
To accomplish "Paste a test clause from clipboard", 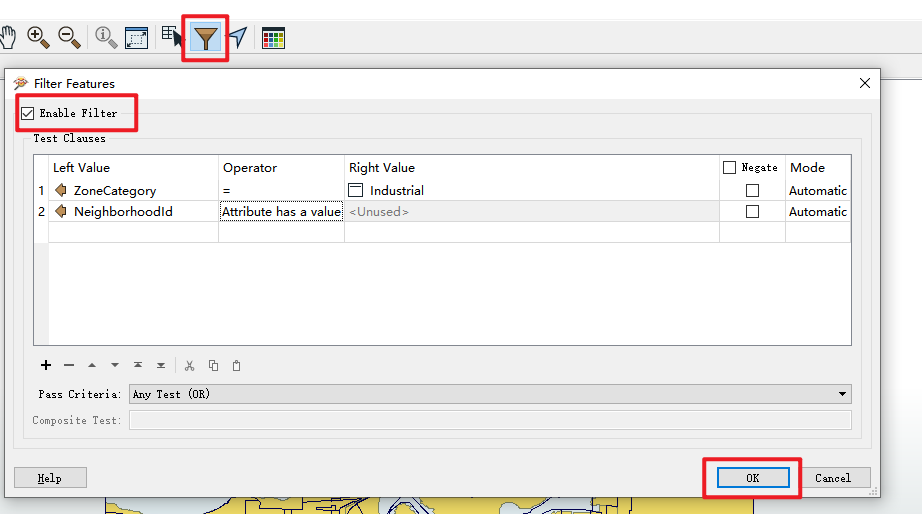I will [x=236, y=366].
